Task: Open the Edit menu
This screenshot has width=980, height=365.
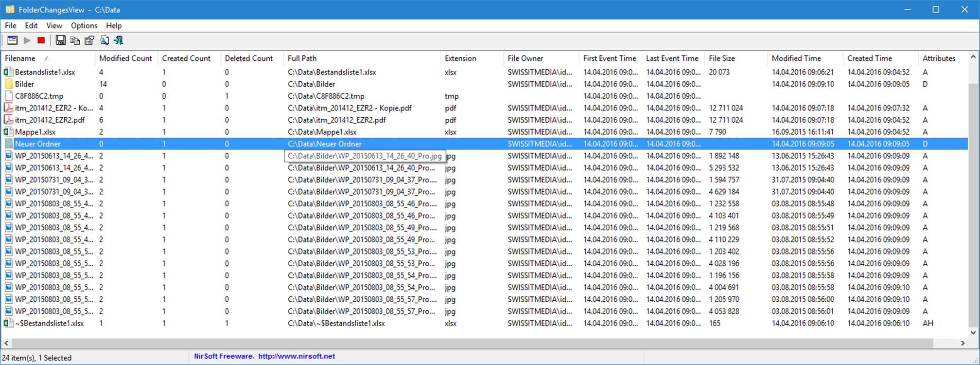Action: pos(31,26)
